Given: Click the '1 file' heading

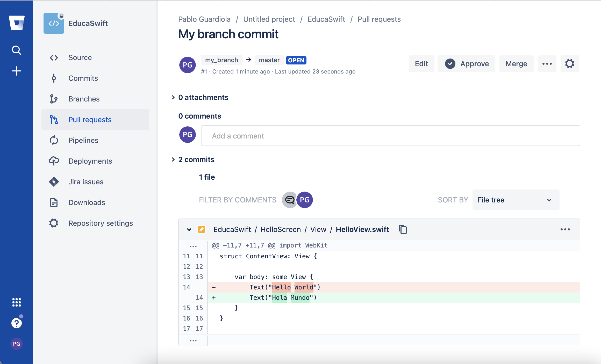Looking at the screenshot, I should (207, 177).
